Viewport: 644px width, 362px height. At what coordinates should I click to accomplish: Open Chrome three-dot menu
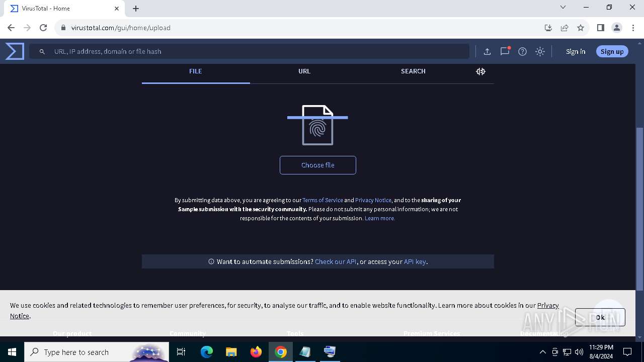coord(633,28)
